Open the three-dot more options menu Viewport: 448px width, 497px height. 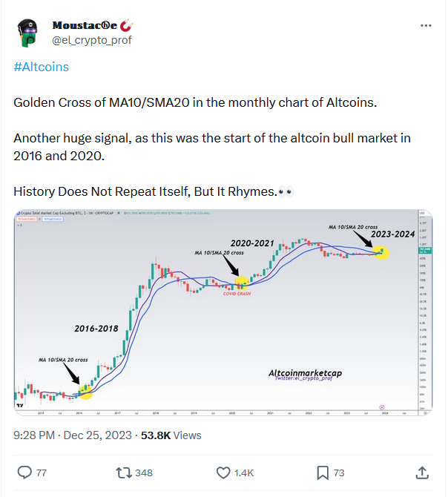click(x=426, y=25)
